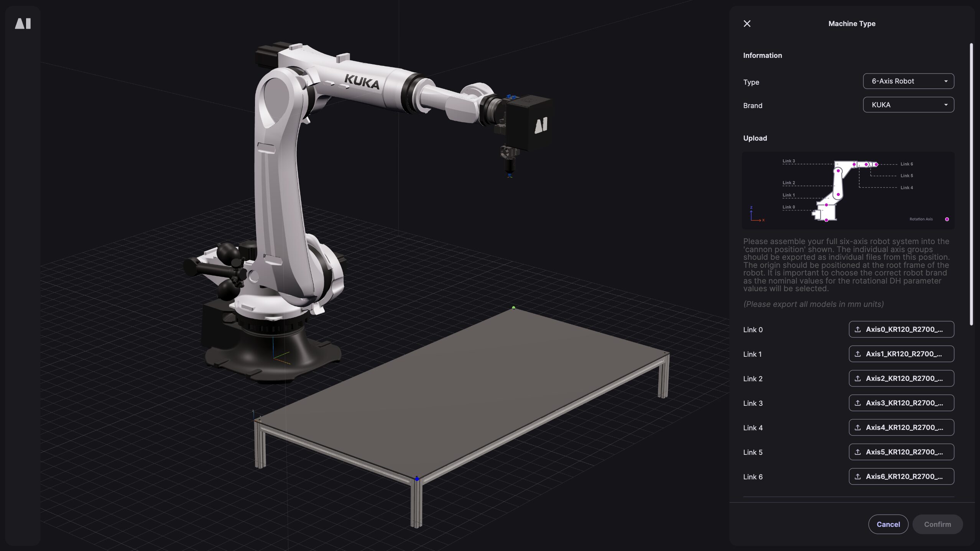The width and height of the screenshot is (980, 551).
Task: Close the Machine Type panel
Action: pos(747,23)
